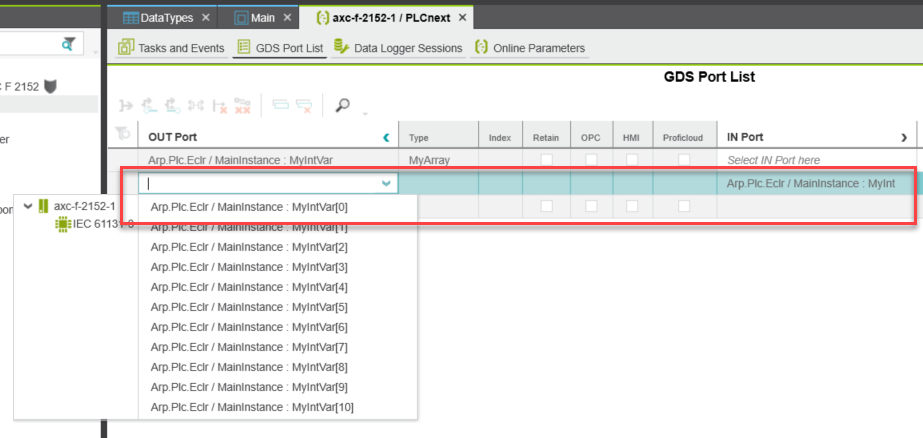Toggle Retain checkbox in MyIntVar row

(545, 160)
